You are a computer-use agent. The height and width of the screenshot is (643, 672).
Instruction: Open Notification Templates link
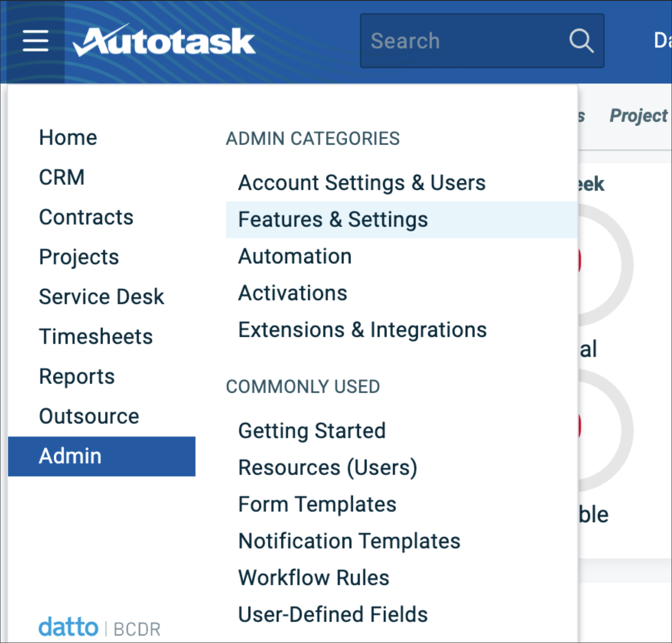(x=349, y=541)
